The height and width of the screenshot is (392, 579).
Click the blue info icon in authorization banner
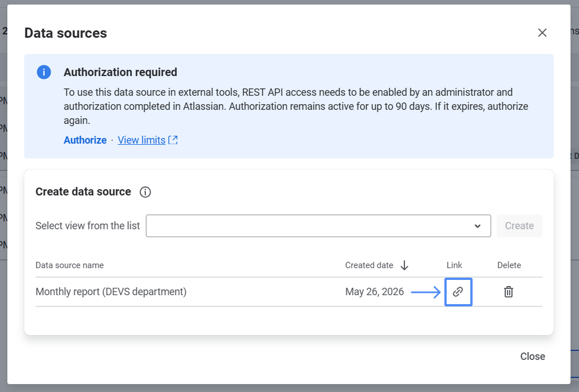tap(44, 72)
